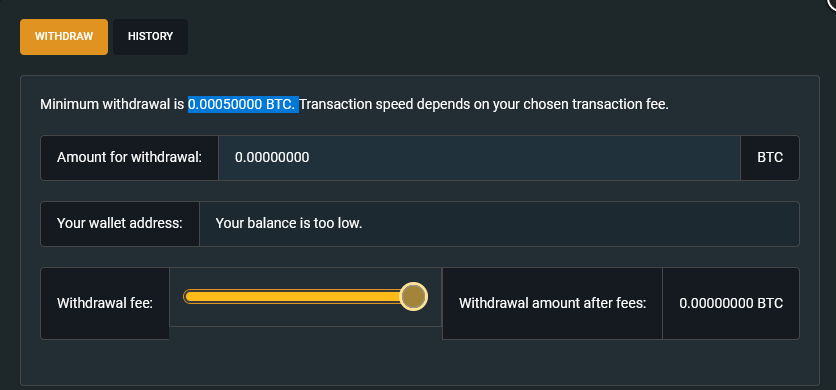The image size is (836, 390).
Task: Click the "Withdrawal fee:" label
Action: 105,304
